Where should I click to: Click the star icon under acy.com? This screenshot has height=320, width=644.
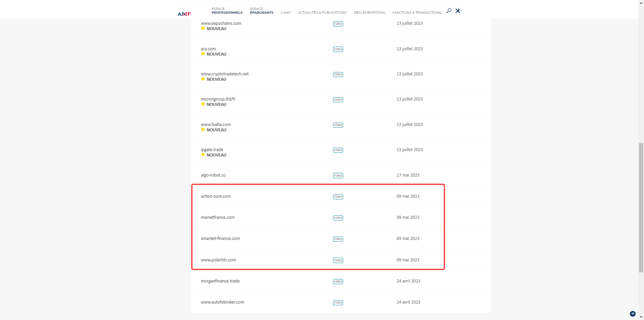pos(203,54)
